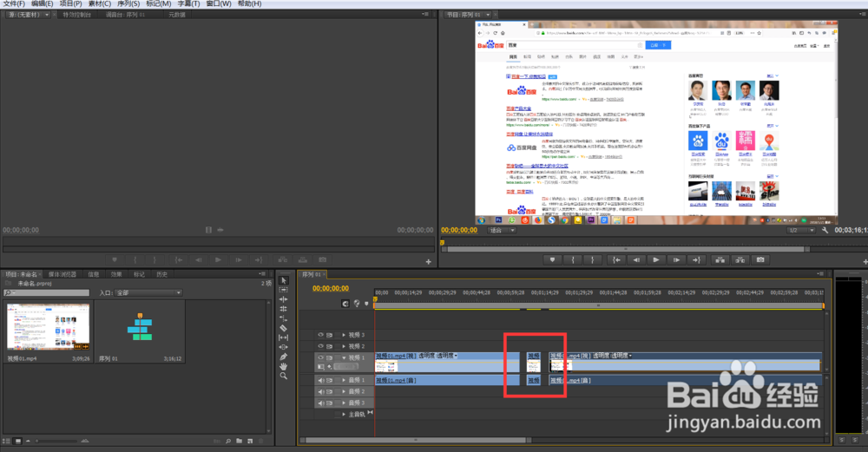Select the Rate Stretch tool

[284, 318]
